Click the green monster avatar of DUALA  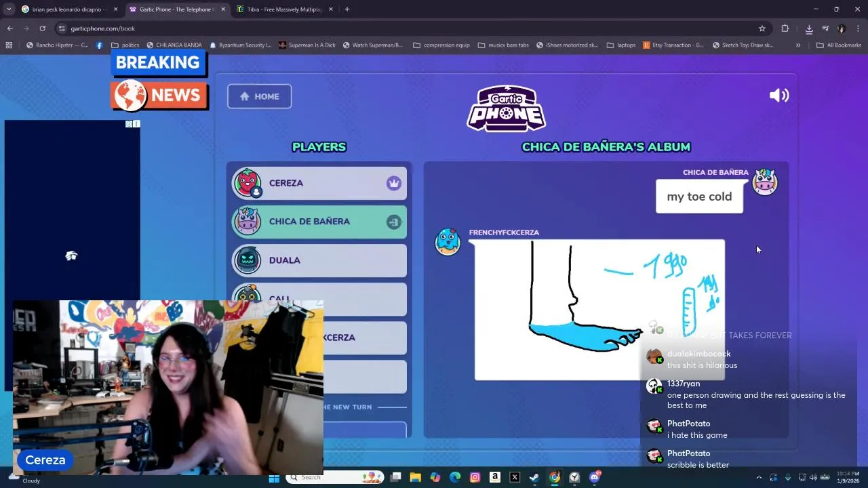coord(248,260)
